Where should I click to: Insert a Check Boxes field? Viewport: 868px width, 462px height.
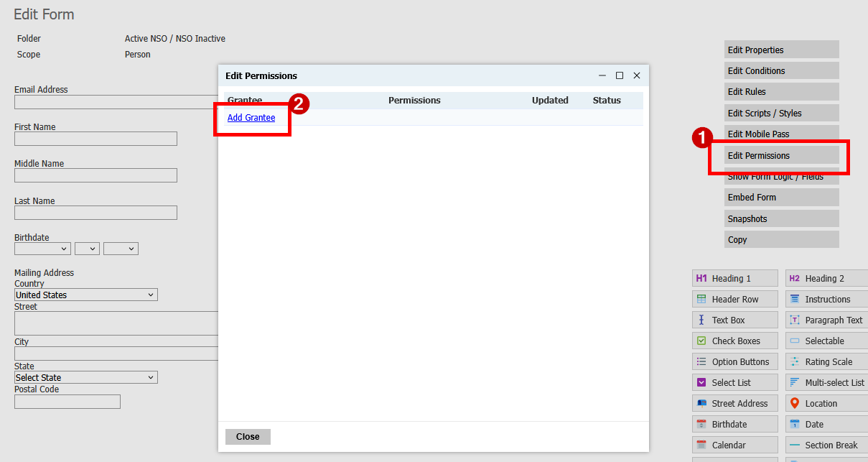(735, 341)
